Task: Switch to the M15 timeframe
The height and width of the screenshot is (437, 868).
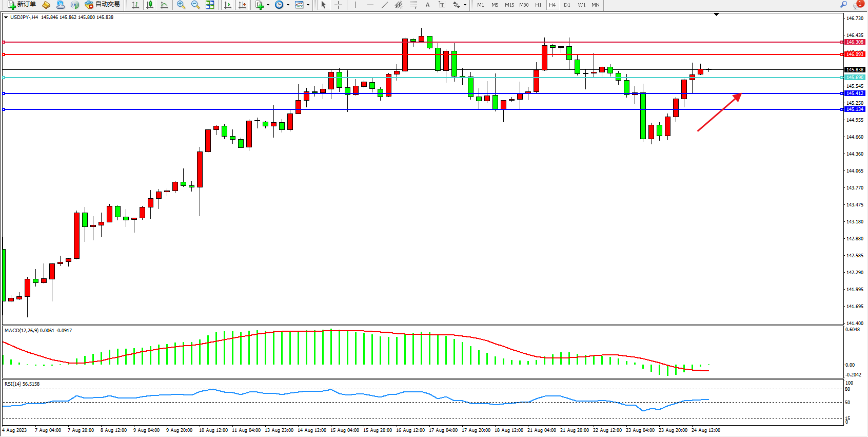Action: pyautogui.click(x=509, y=5)
